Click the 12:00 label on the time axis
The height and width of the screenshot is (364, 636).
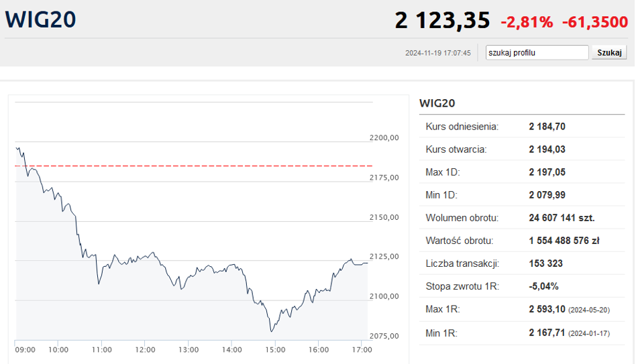[145, 349]
